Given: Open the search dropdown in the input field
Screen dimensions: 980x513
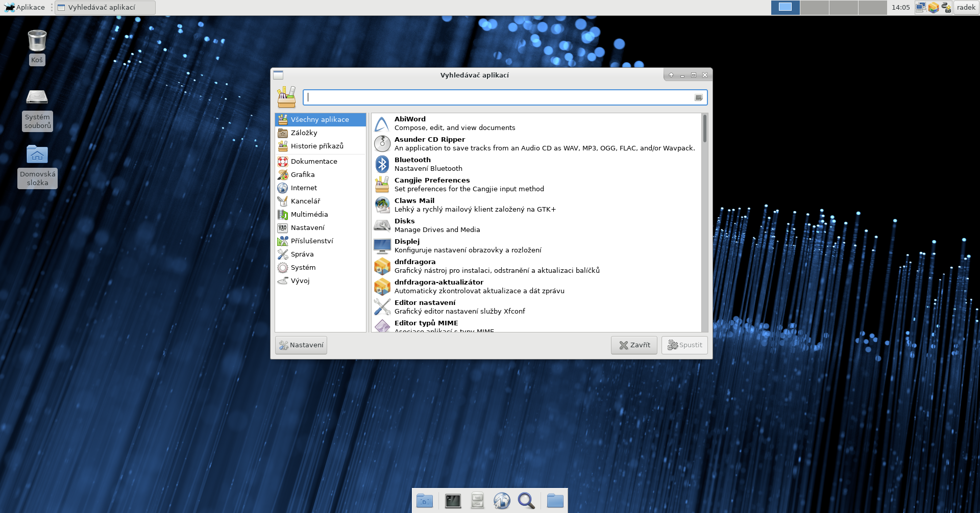Looking at the screenshot, I should (x=698, y=97).
